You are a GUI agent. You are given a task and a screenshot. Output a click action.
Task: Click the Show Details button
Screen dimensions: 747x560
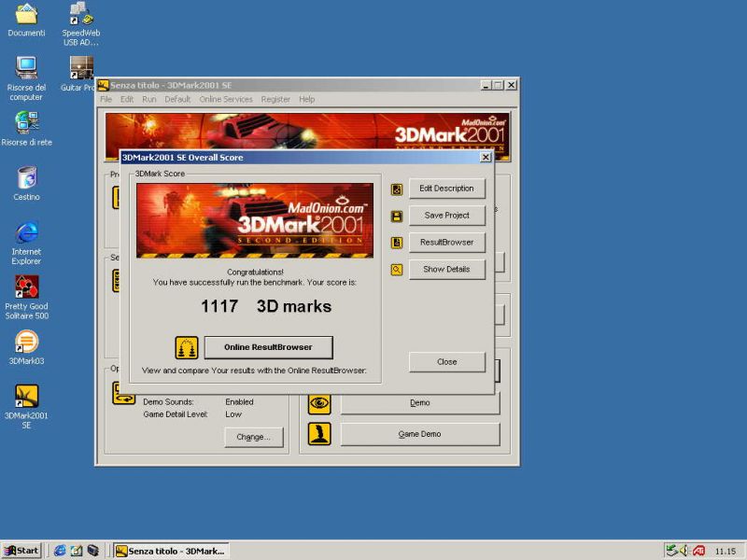447,269
